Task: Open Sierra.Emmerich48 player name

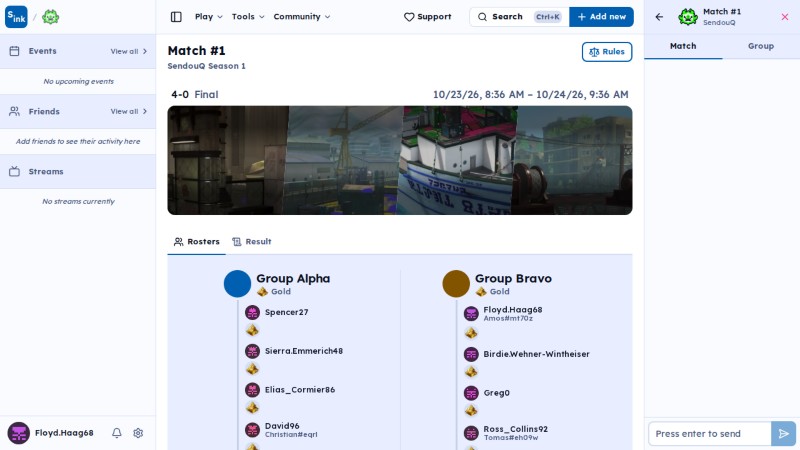Action: pyautogui.click(x=304, y=351)
